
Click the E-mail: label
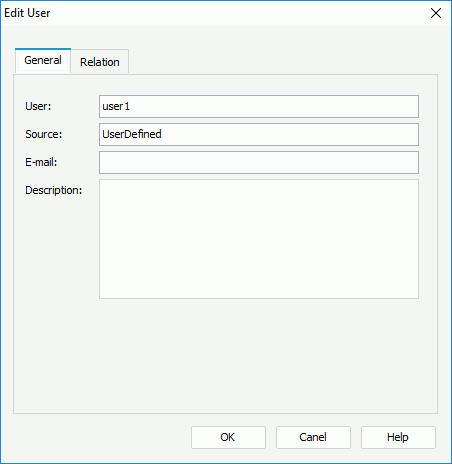pos(41,162)
